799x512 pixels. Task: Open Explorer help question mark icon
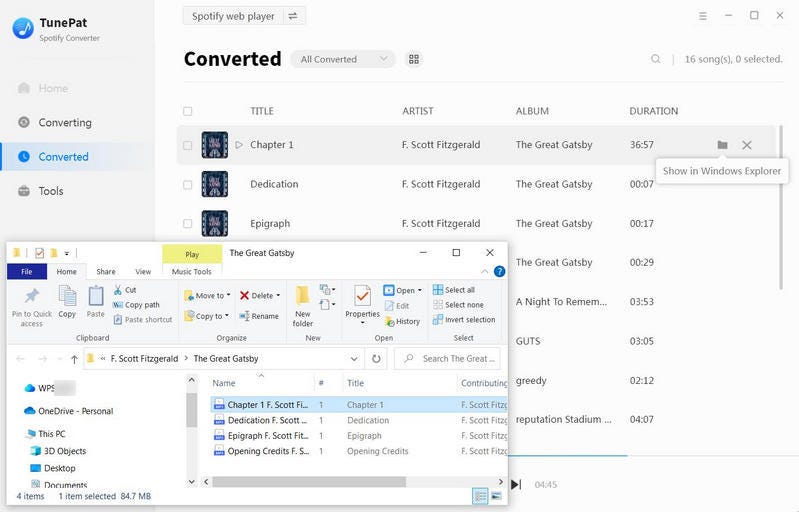point(499,272)
